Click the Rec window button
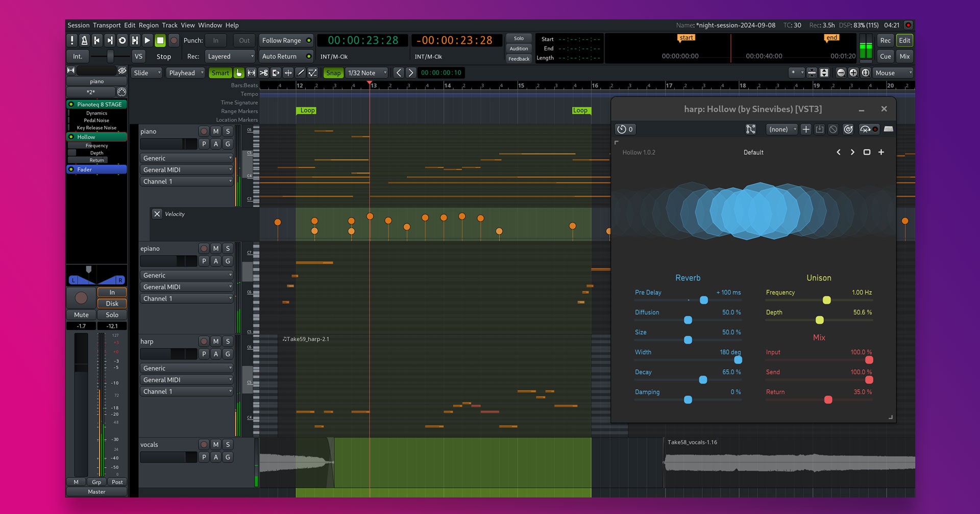The height and width of the screenshot is (514, 980). 886,40
